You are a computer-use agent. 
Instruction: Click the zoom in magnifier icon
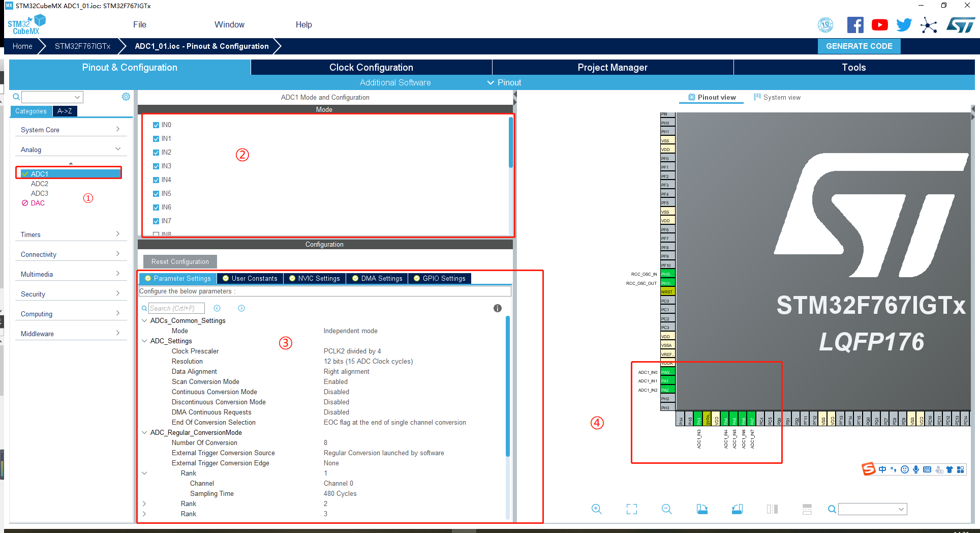pyautogui.click(x=597, y=509)
